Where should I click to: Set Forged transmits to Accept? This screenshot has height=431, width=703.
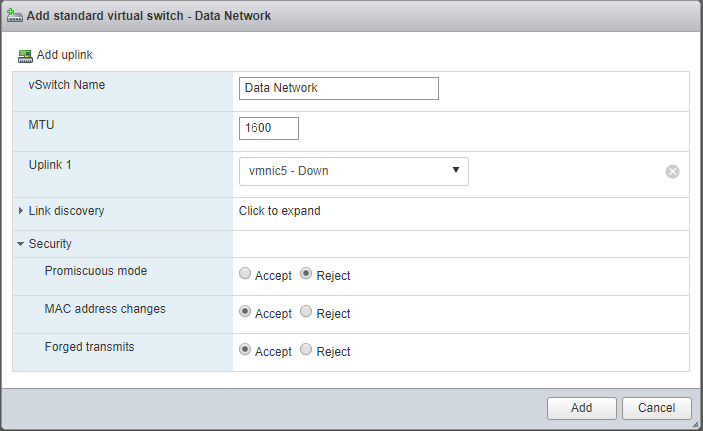click(x=245, y=350)
